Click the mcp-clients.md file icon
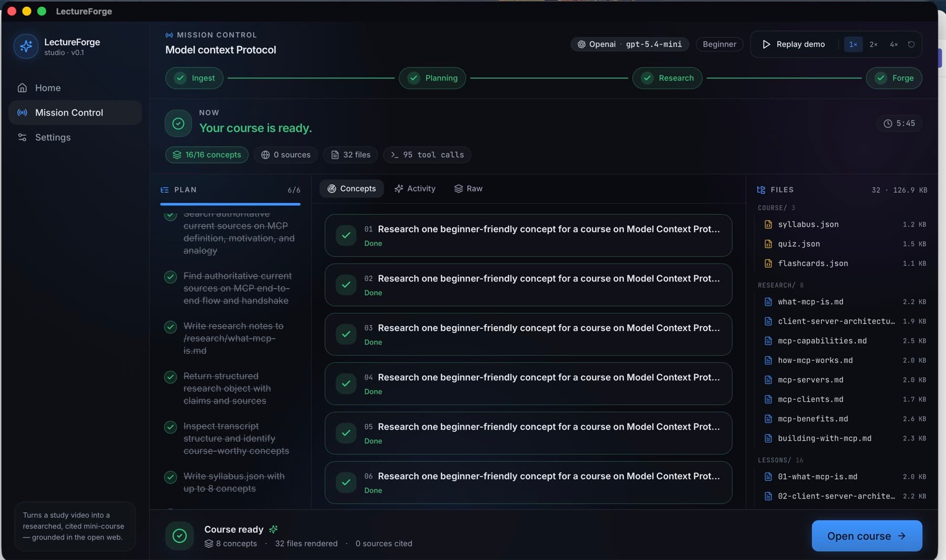This screenshot has height=560, width=946. pos(768,399)
